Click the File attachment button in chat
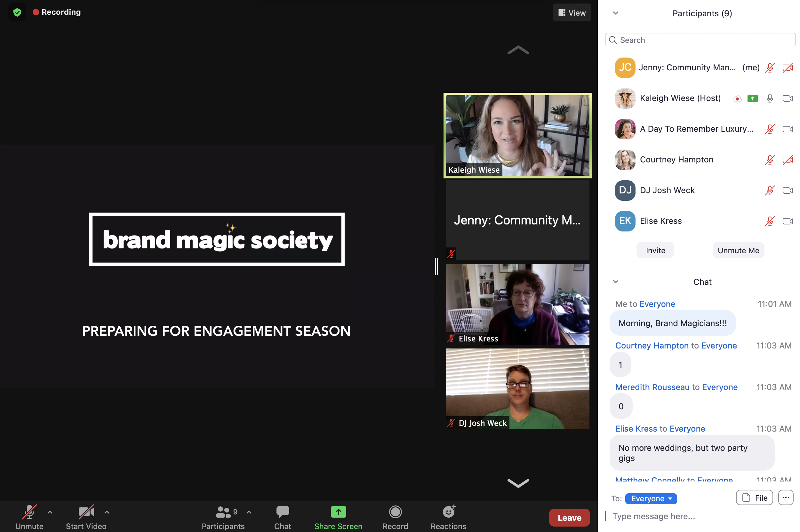 coord(754,498)
